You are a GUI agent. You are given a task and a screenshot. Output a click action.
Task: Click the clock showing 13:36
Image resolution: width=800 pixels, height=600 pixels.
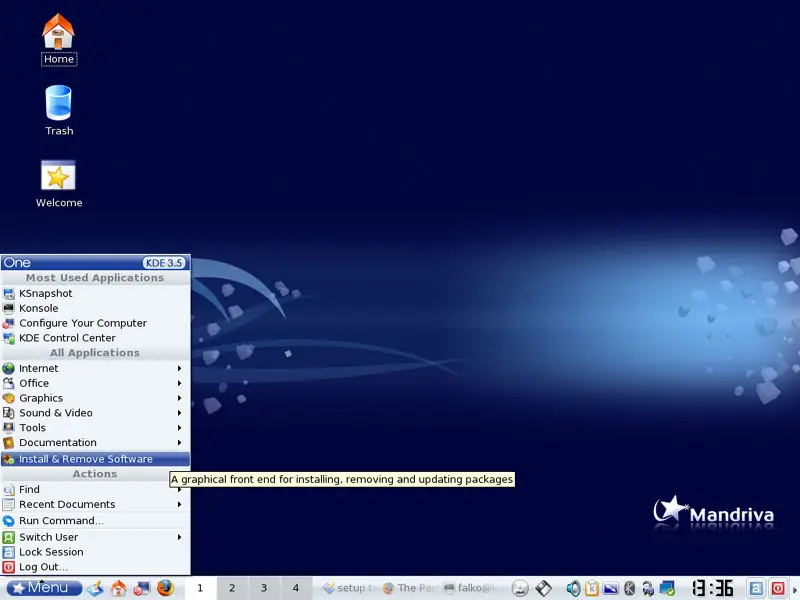(713, 588)
